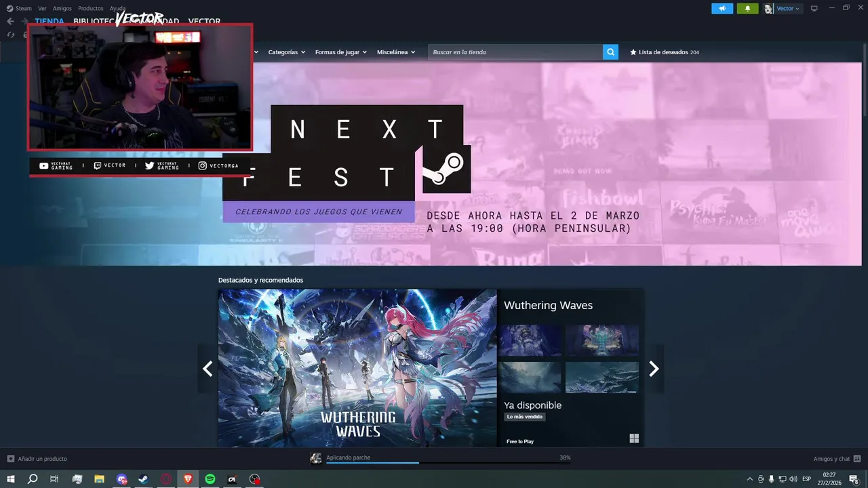Click the store search magnifier button
868x488 pixels.
(x=610, y=52)
